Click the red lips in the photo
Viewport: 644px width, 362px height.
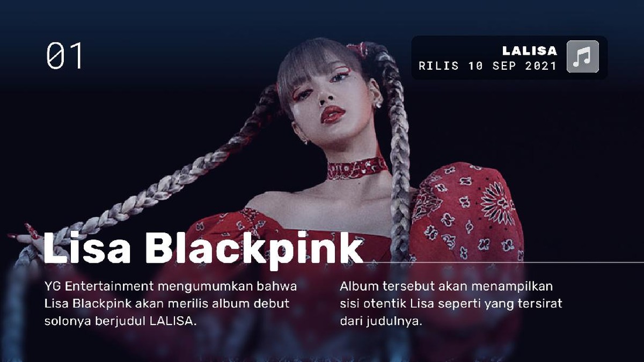(333, 113)
